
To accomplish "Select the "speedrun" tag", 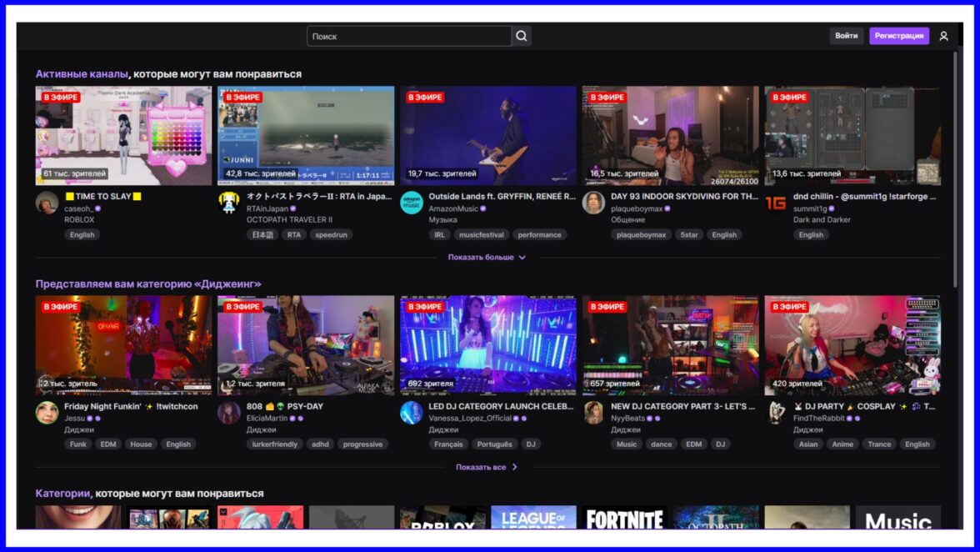I will coord(332,235).
